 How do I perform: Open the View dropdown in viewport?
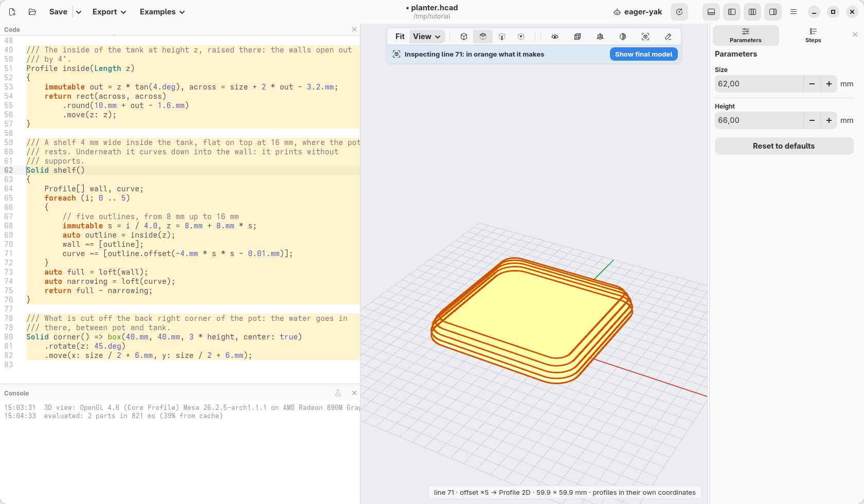[x=427, y=37]
